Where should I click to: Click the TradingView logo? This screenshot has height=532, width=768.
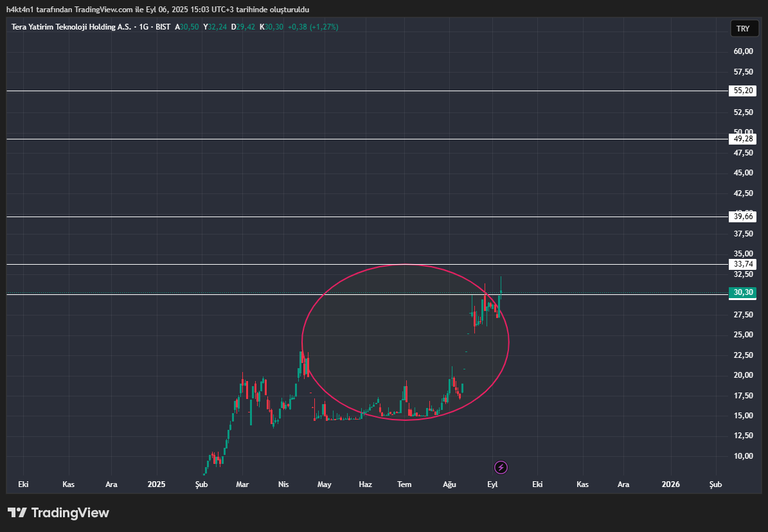[58, 513]
